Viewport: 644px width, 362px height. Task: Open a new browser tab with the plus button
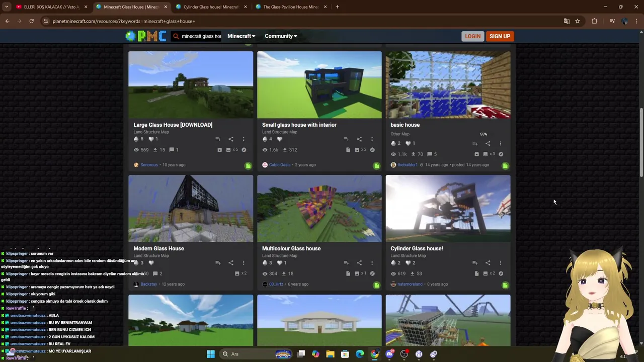point(337,7)
